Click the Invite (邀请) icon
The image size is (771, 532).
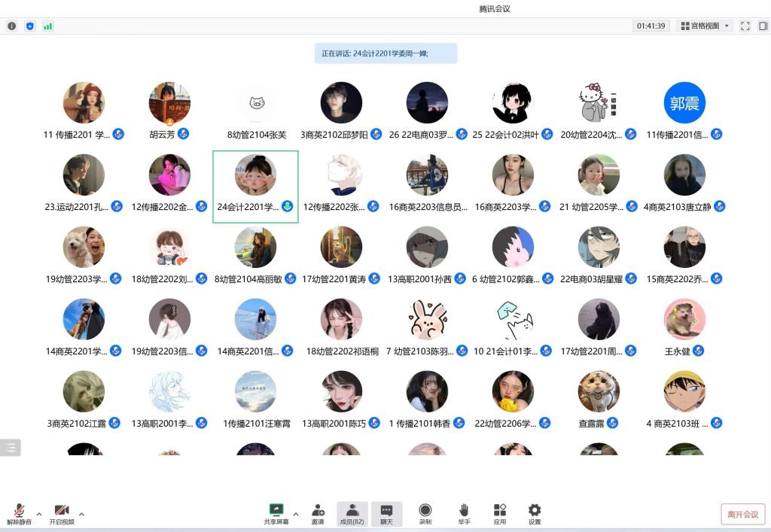[x=318, y=513]
